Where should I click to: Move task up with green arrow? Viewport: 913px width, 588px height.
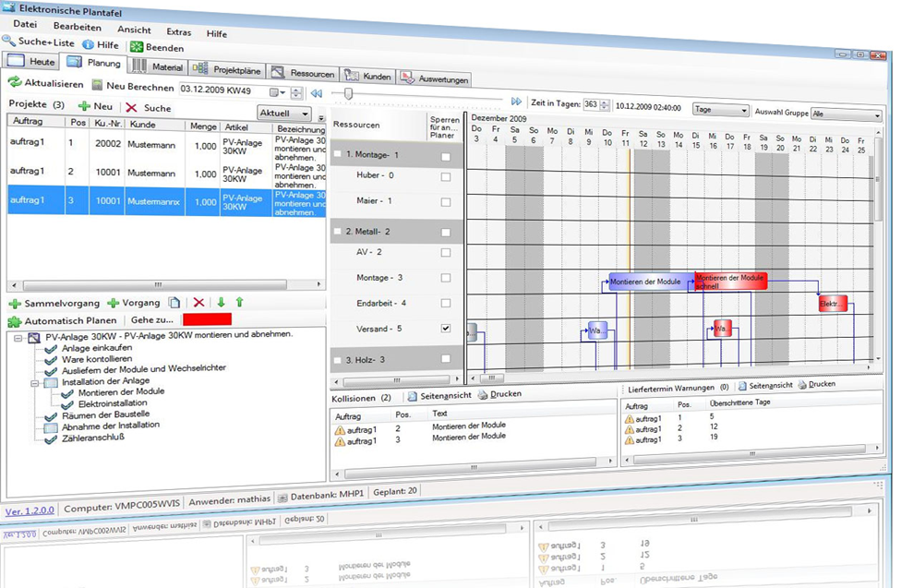click(239, 303)
